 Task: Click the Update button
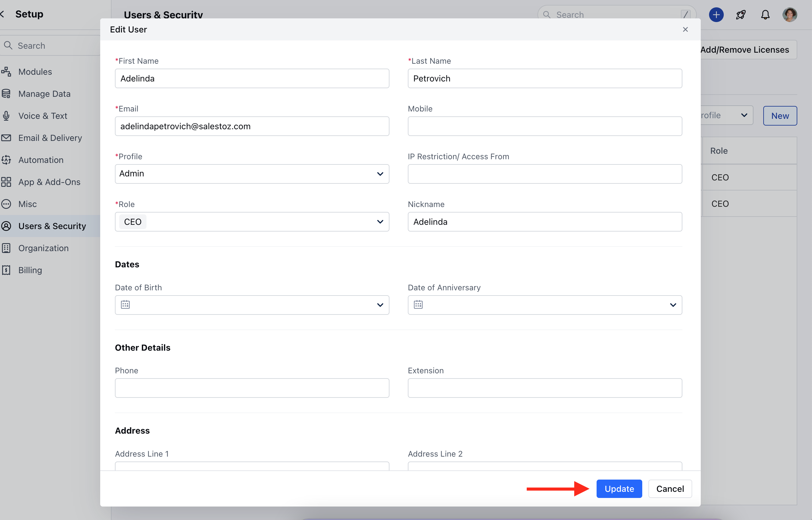(x=619, y=488)
